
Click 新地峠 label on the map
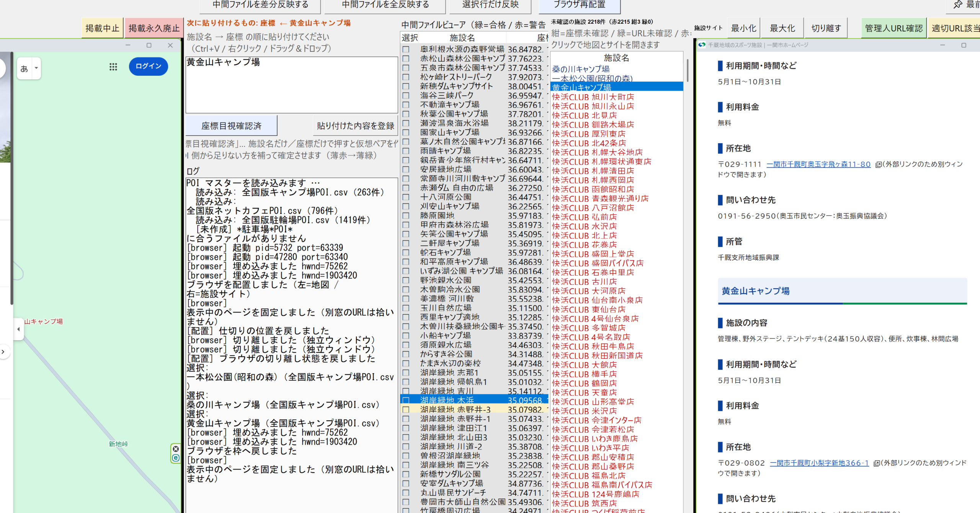click(x=118, y=444)
